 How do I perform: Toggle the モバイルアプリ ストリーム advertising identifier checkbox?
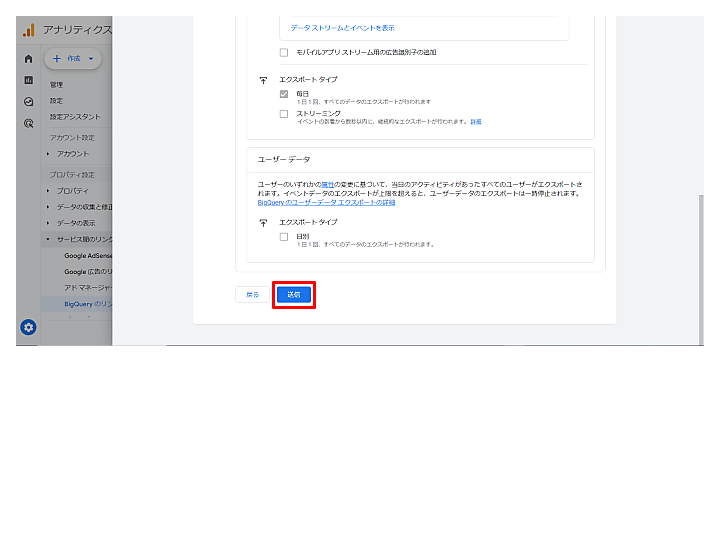284,52
